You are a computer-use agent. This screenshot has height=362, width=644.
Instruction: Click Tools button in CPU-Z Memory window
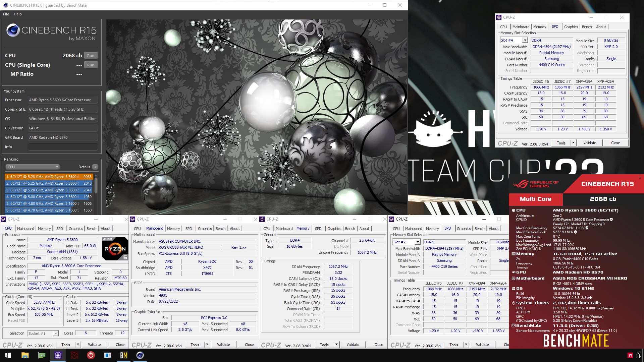point(324,345)
